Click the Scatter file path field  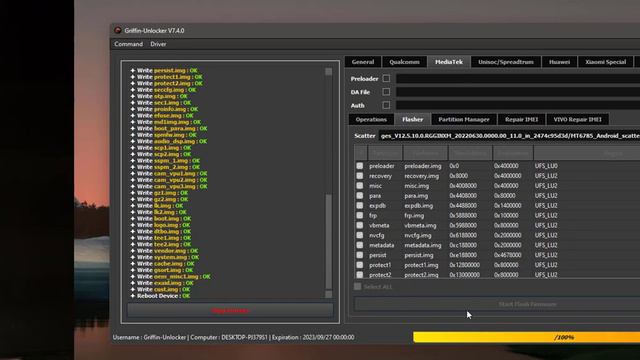(509, 136)
